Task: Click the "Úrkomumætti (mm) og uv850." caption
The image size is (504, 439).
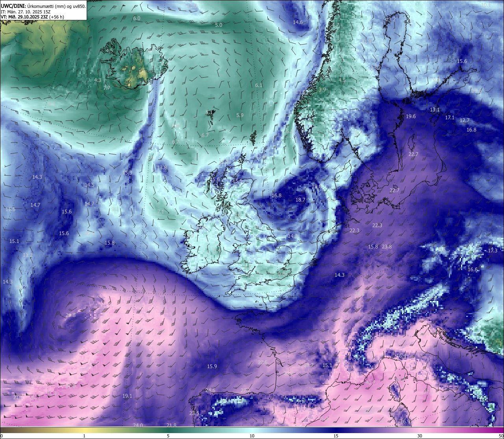Action: click(56, 6)
